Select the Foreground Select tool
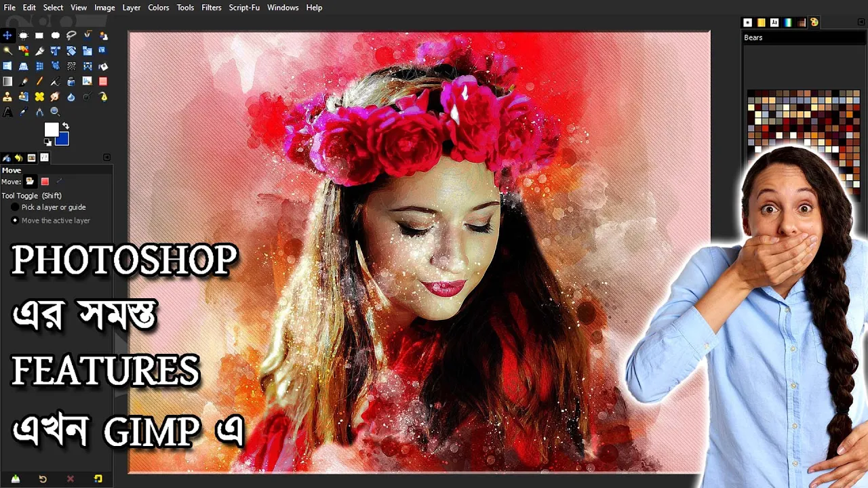This screenshot has height=488, width=868. [x=103, y=35]
